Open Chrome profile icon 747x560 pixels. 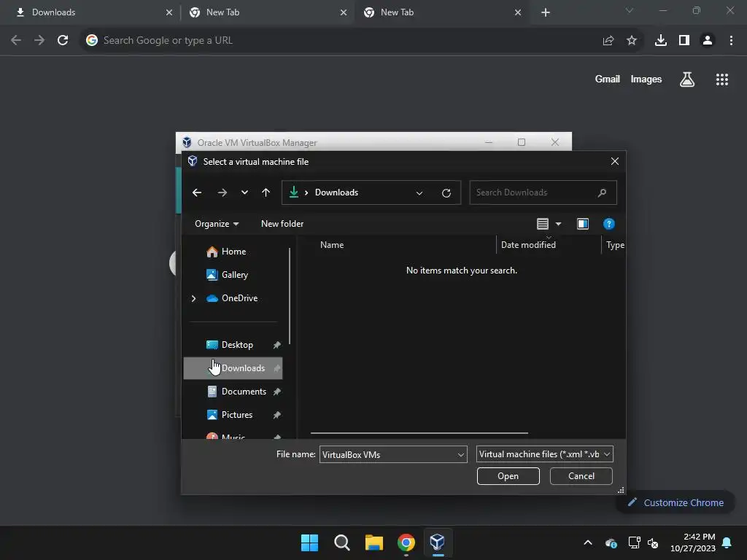click(x=708, y=41)
